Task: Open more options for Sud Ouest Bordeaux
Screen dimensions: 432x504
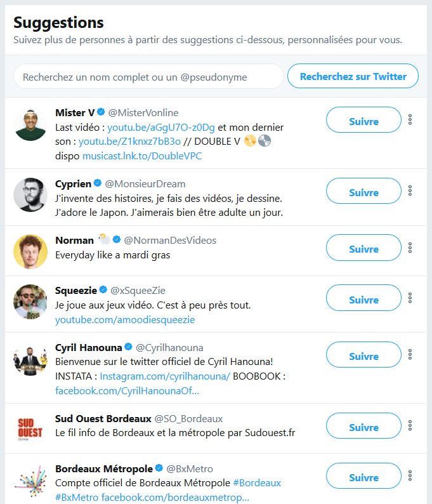Action: click(410, 425)
